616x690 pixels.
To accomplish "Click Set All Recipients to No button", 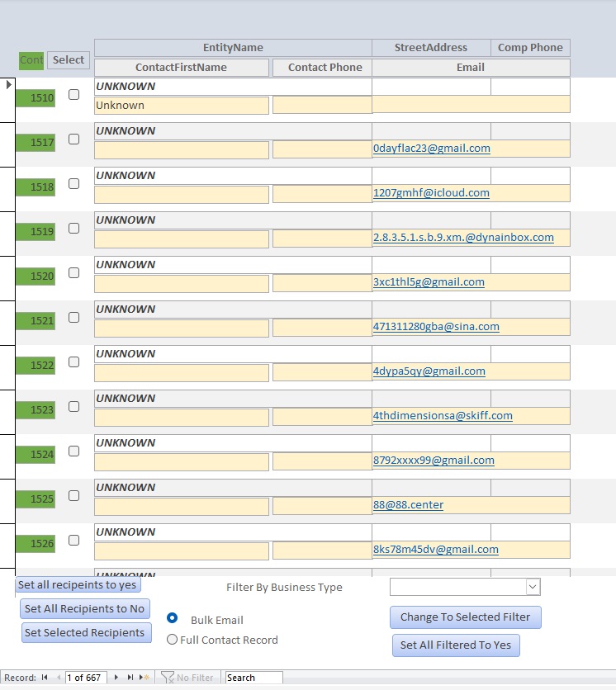I will tap(85, 608).
